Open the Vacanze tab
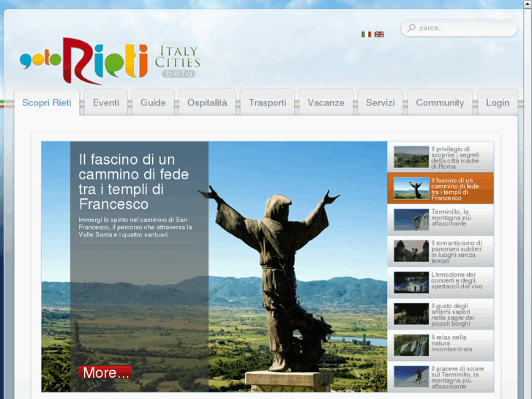This screenshot has height=399, width=532. 326,102
